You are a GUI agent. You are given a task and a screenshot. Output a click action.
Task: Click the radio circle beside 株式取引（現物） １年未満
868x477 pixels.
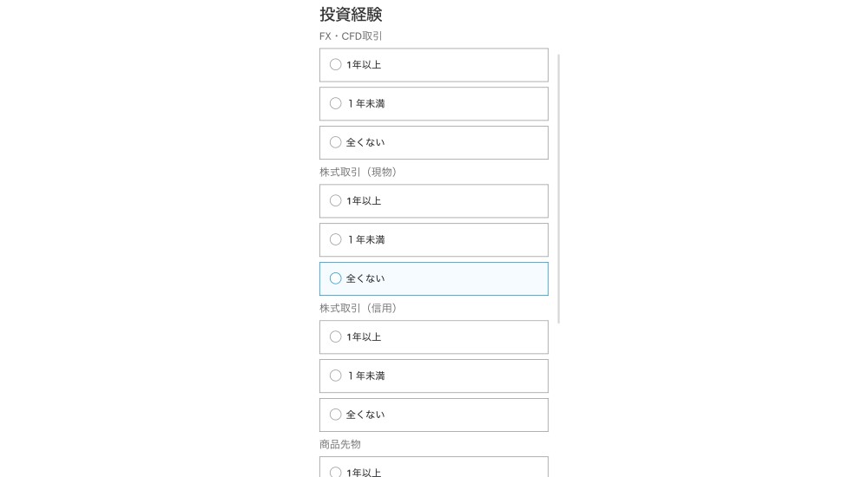(x=336, y=240)
